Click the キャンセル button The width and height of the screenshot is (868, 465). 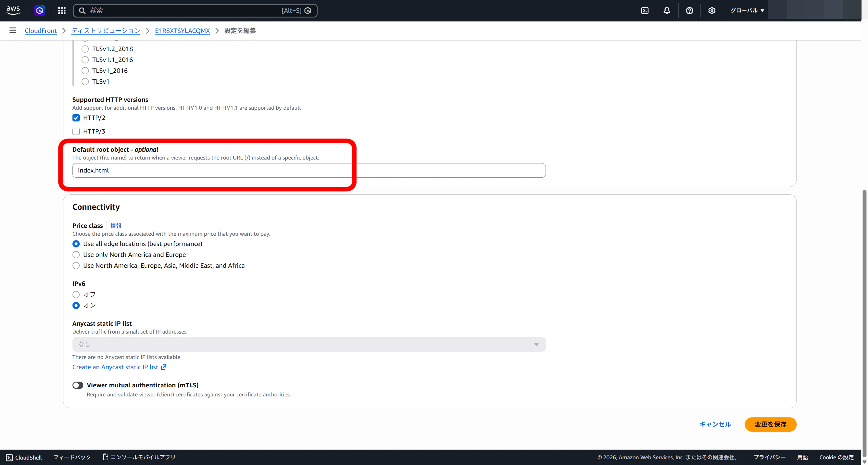(715, 424)
